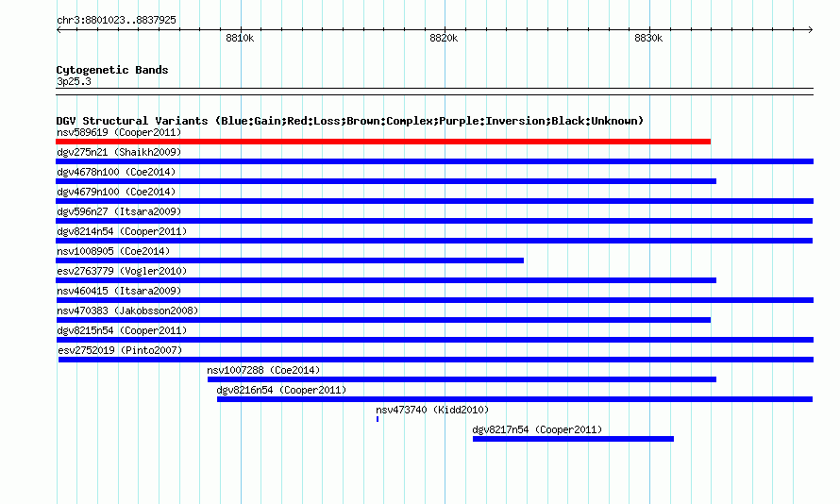Click the red nsv589619 loss variant bar
The height and width of the screenshot is (504, 840).
click(x=383, y=142)
